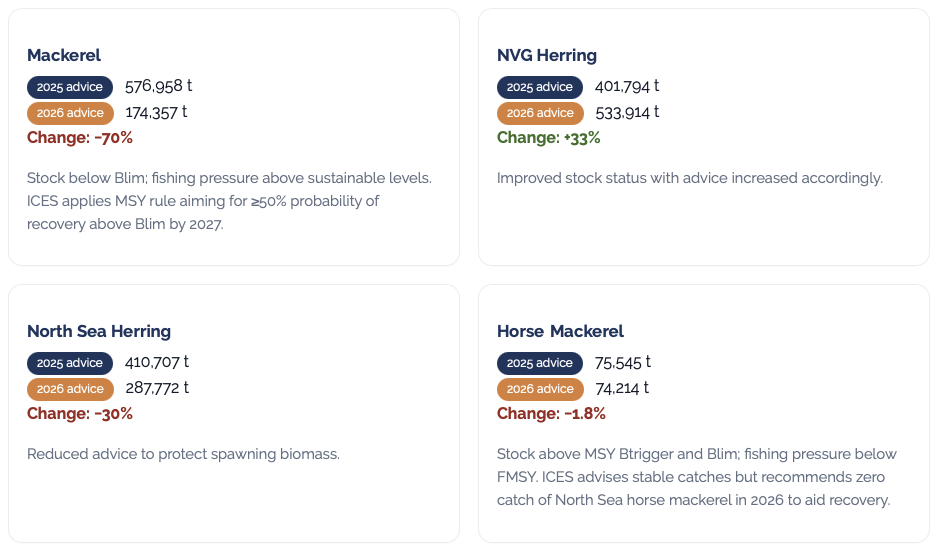Viewport: 938px width, 550px height.
Task: Click the Mackerel card heading
Action: (64, 55)
